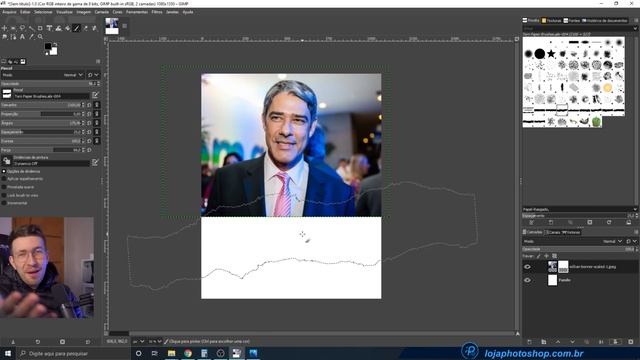Lower the layer with down arrow button
Image resolution: width=640 pixels, height=360 pixels.
572,342
